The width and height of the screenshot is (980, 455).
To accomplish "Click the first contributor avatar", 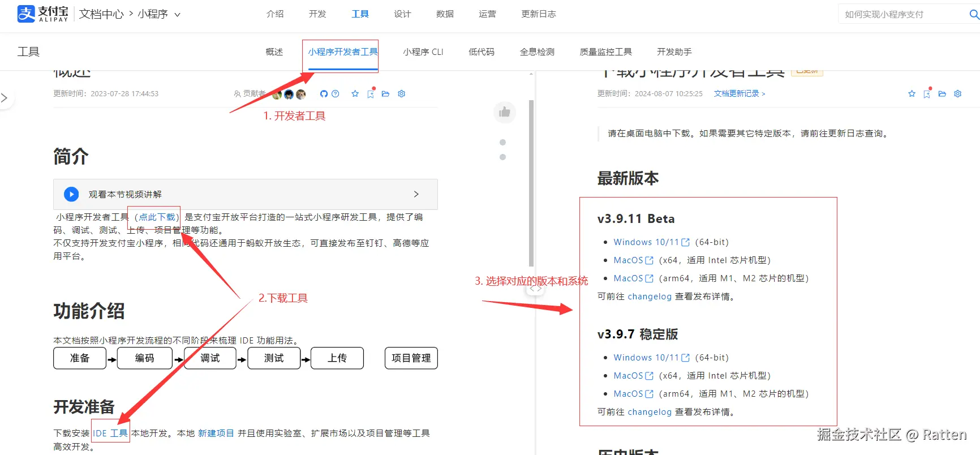I will [277, 95].
